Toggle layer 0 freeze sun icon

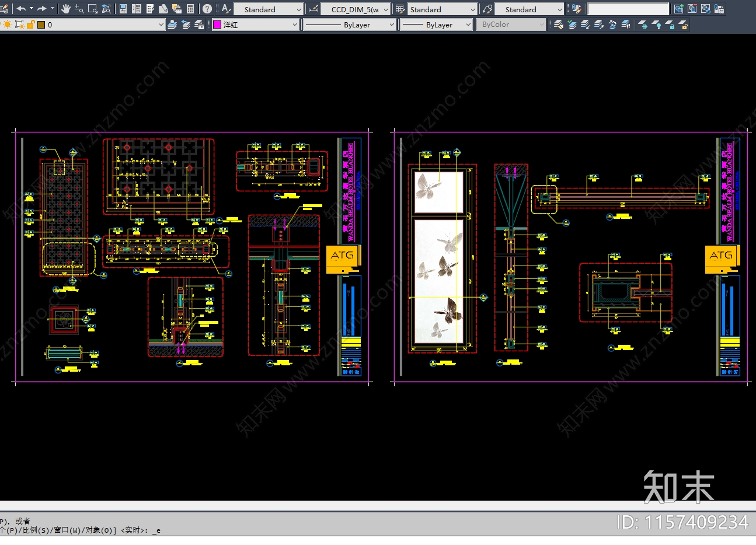[8, 25]
